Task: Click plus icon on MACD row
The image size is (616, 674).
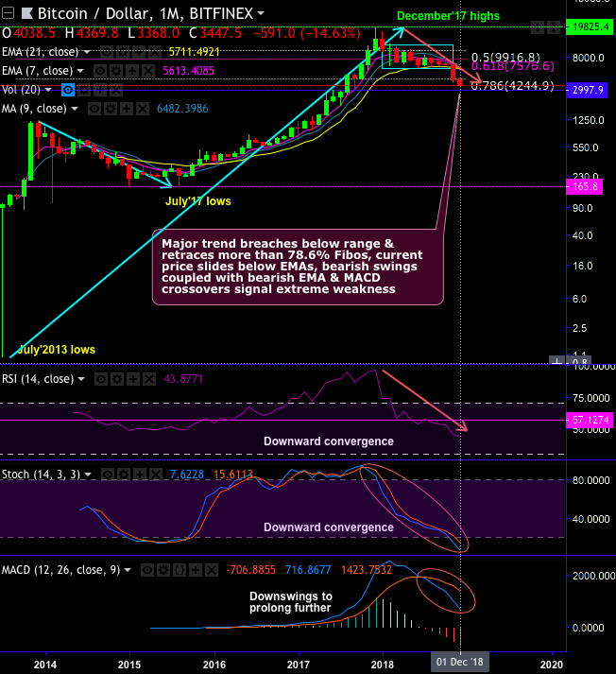Action: [x=196, y=570]
